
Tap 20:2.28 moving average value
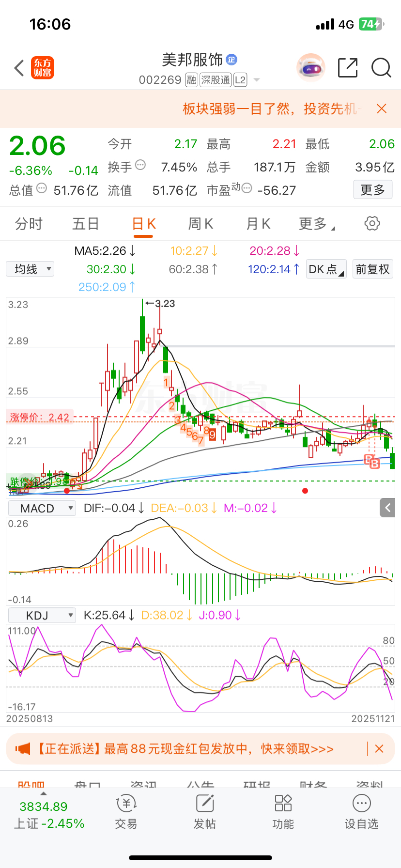click(x=275, y=251)
